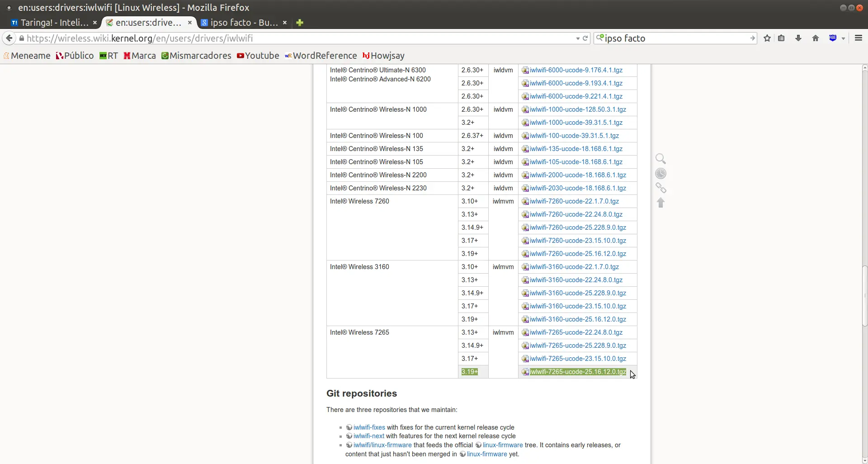The height and width of the screenshot is (464, 868).
Task: Close the Taringa tab
Action: tap(95, 23)
